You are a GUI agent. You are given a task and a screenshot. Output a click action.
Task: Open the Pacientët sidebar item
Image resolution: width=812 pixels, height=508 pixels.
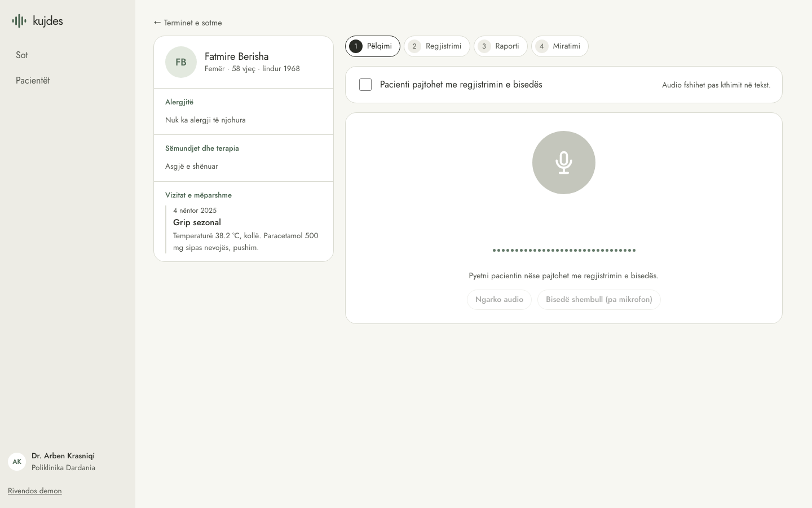(x=68, y=80)
